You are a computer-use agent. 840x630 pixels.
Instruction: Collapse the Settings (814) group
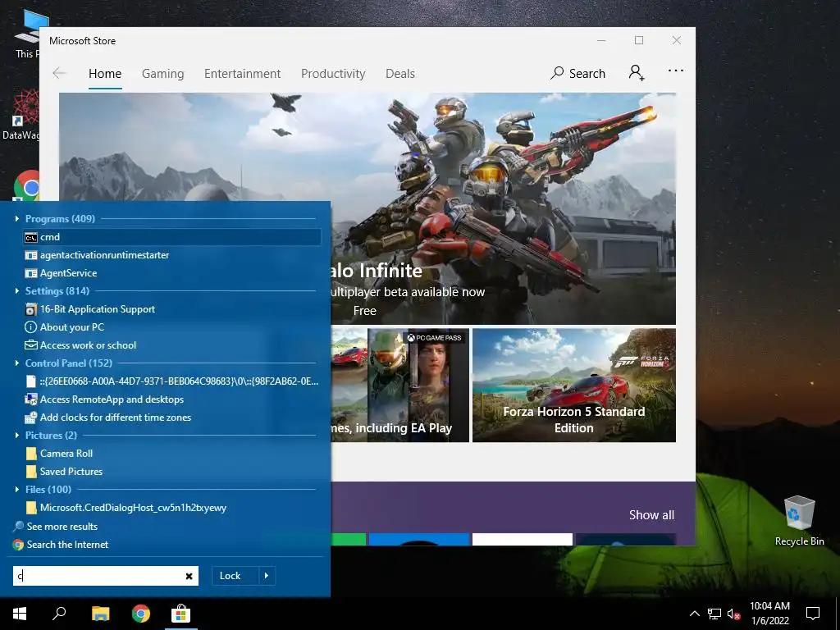[17, 291]
